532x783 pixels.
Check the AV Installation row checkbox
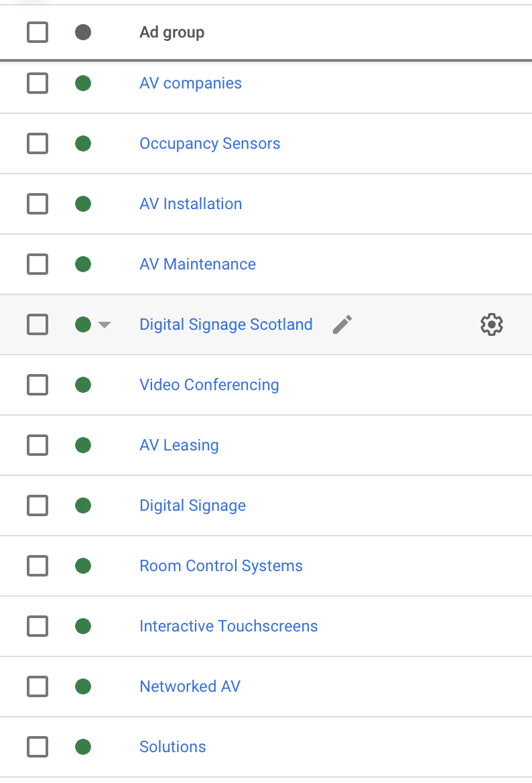38,204
